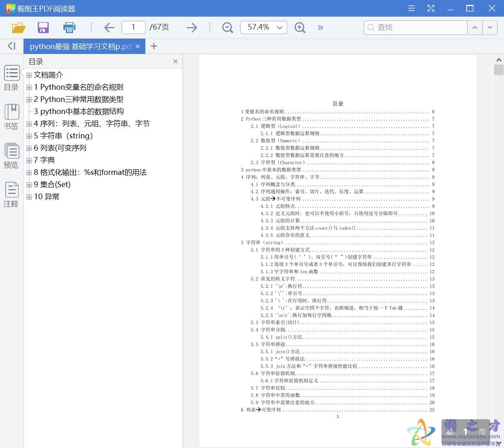This screenshot has width=504, height=448.
Task: Click inside the page number input field
Action: 133,27
